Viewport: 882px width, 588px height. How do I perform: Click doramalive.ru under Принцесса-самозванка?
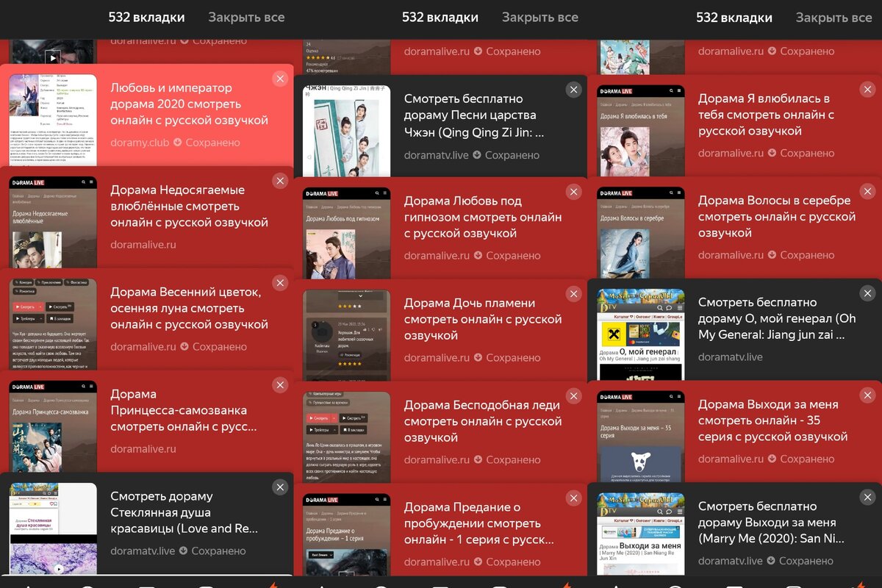143,449
